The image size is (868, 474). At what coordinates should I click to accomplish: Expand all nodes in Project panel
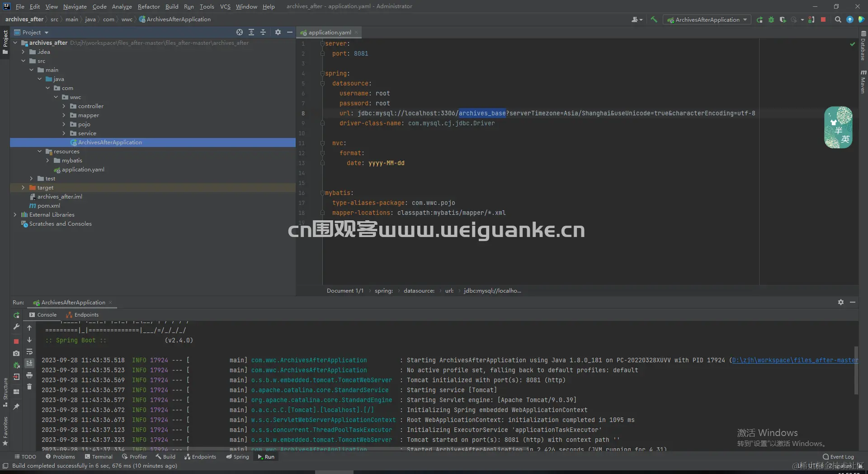251,32
